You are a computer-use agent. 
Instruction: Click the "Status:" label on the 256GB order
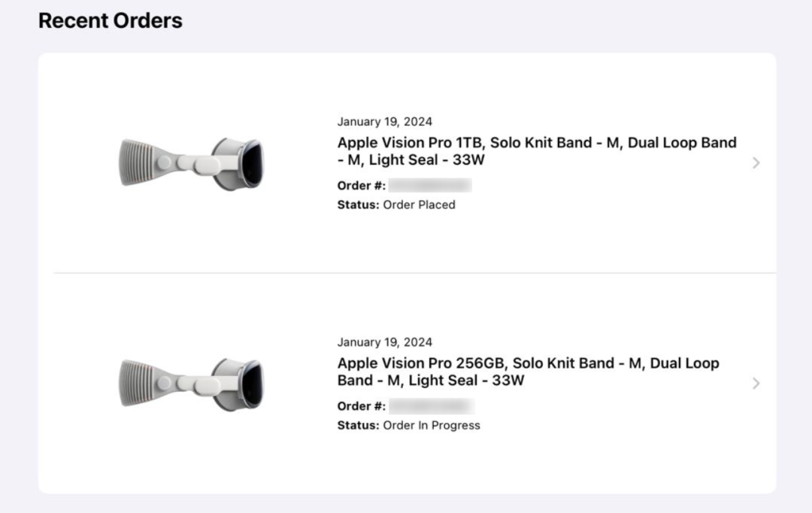coord(358,425)
